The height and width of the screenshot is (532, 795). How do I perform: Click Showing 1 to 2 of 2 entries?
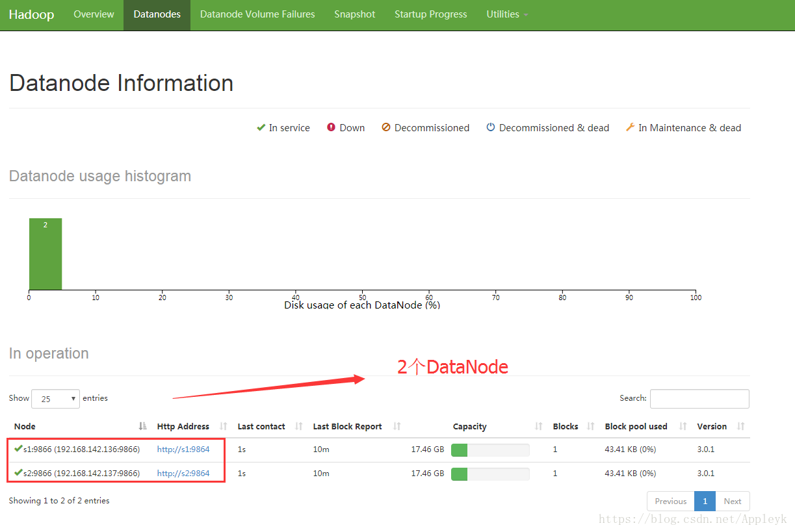[x=59, y=501]
